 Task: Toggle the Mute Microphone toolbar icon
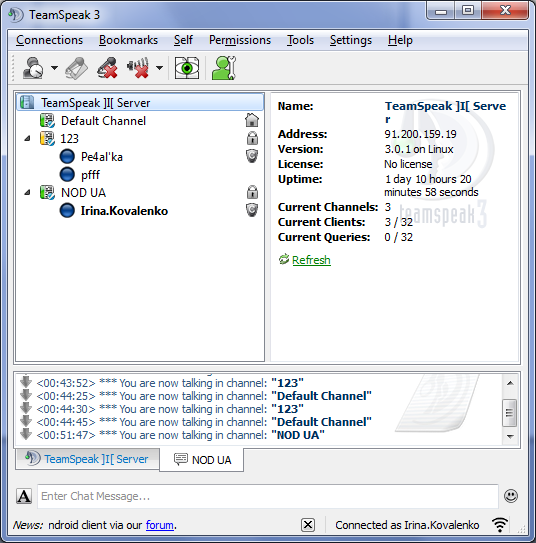click(x=107, y=68)
